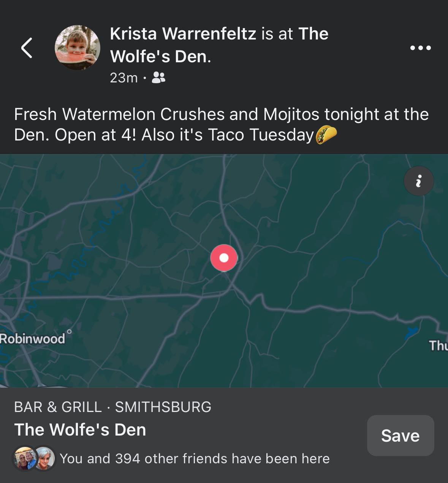448x483 pixels.
Task: Open the three-dot post options menu
Action: pos(421,48)
